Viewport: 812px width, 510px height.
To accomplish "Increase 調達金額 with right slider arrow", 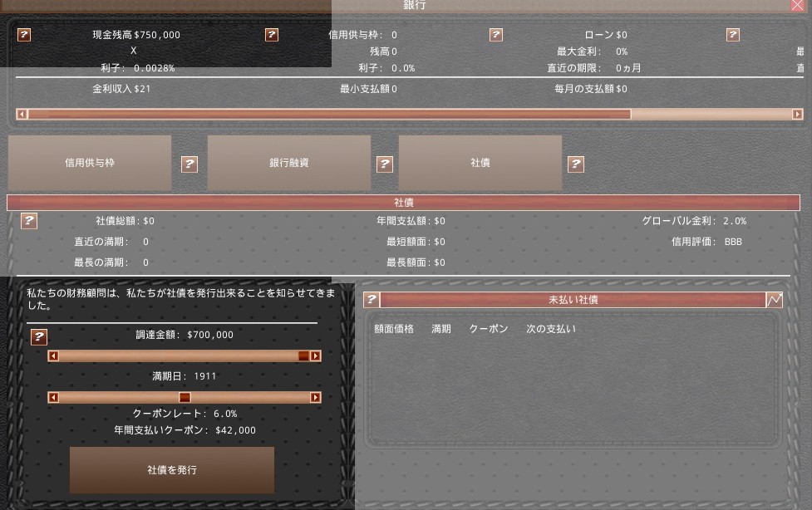I will click(316, 356).
